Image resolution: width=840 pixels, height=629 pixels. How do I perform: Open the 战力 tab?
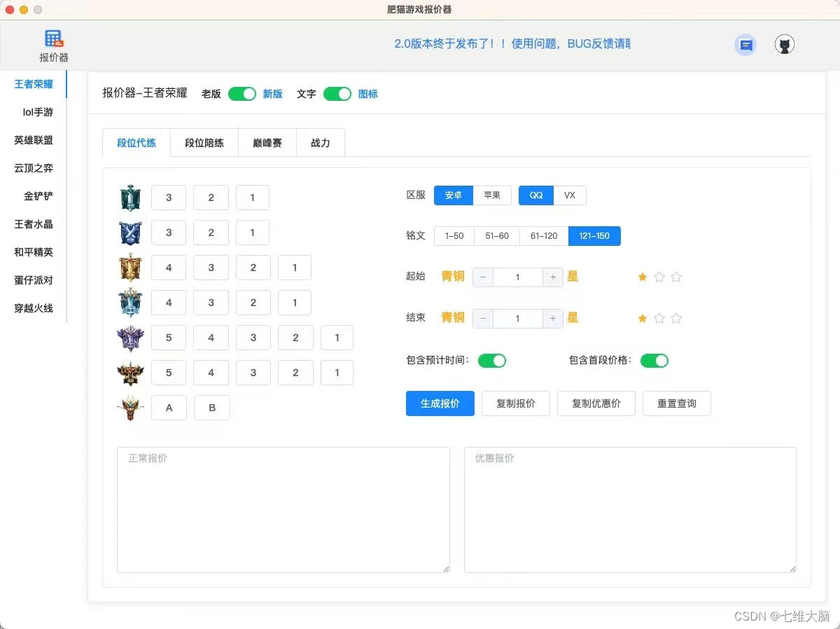321,143
